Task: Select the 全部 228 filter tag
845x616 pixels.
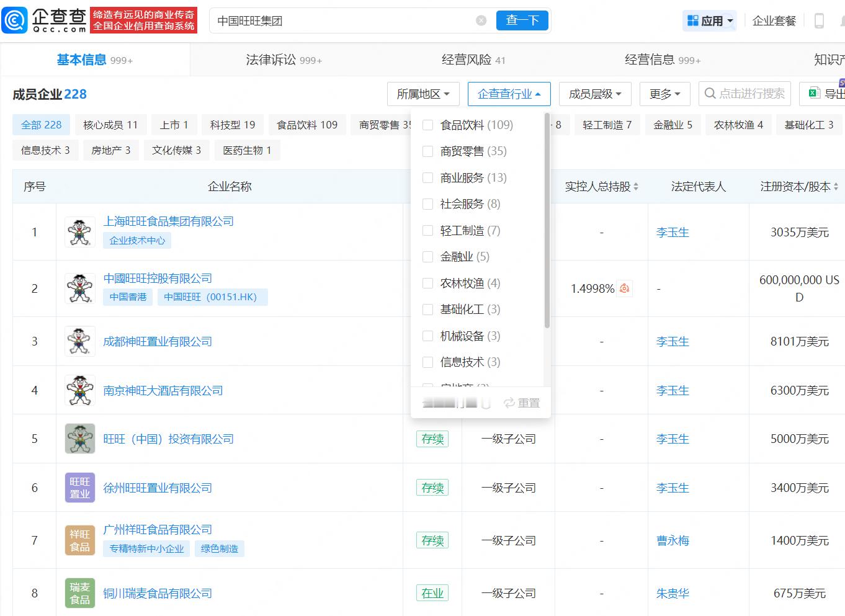Action: tap(41, 125)
